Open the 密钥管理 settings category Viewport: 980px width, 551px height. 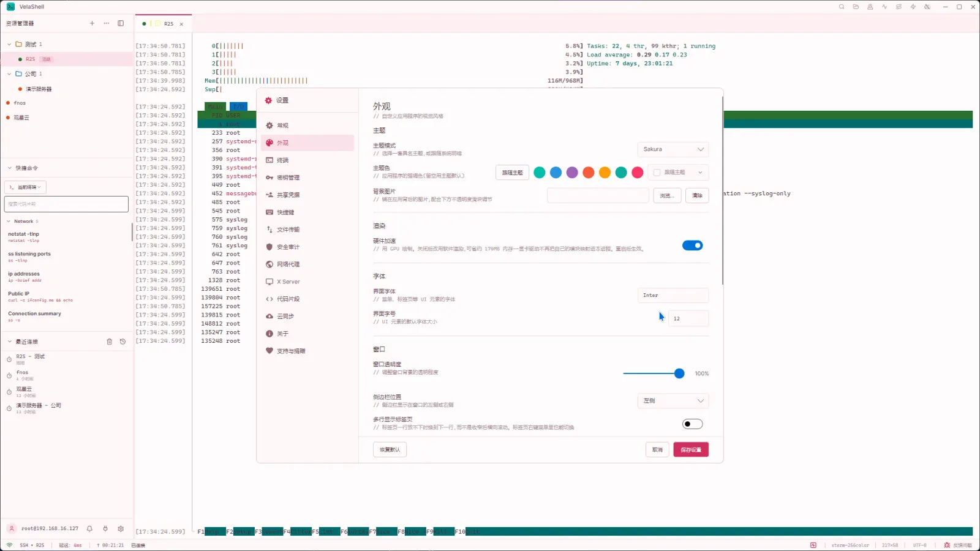307,178
